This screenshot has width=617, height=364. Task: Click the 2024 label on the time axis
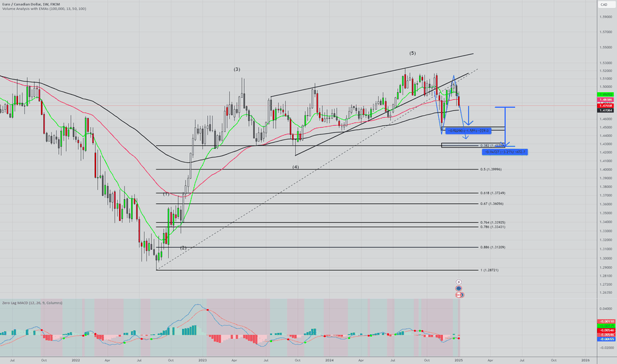(330, 360)
